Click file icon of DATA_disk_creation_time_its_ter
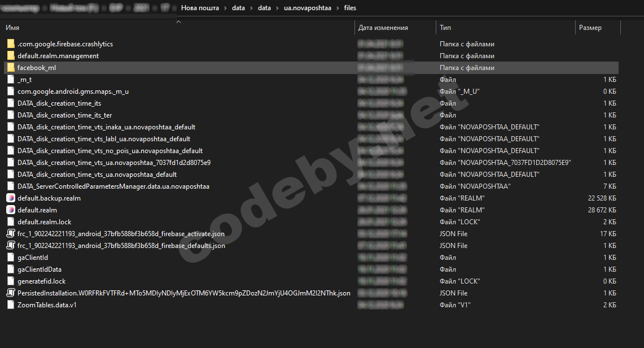Viewport: 644px width, 348px height. 11,115
